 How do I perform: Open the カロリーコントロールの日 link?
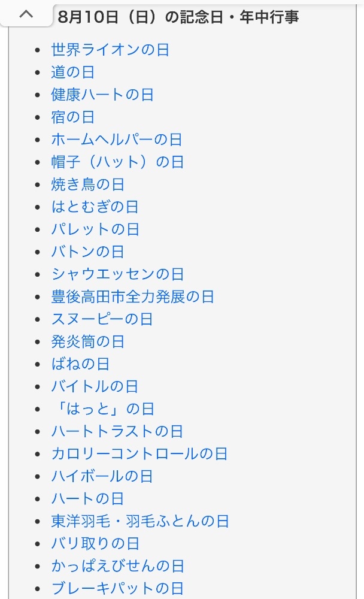click(139, 454)
